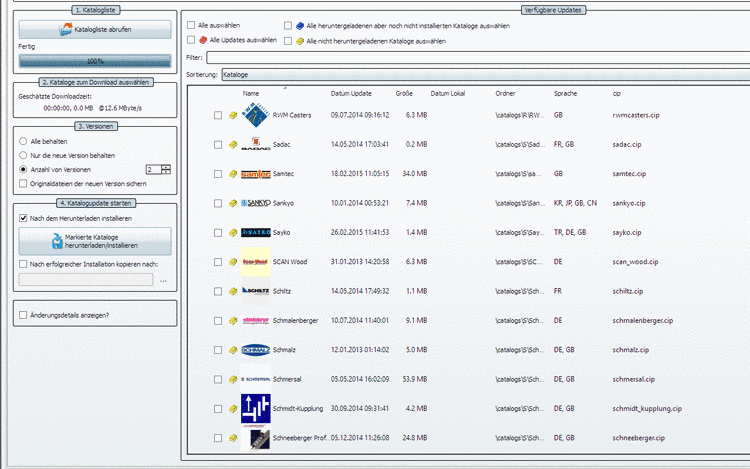The width and height of the screenshot is (750, 469).
Task: Click 'Markierte Kataloge herunterladen/installieren' button
Action: click(95, 241)
